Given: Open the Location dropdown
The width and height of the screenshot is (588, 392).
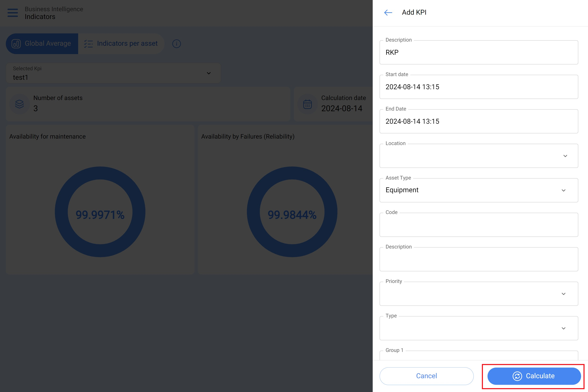Looking at the screenshot, I should pos(479,156).
